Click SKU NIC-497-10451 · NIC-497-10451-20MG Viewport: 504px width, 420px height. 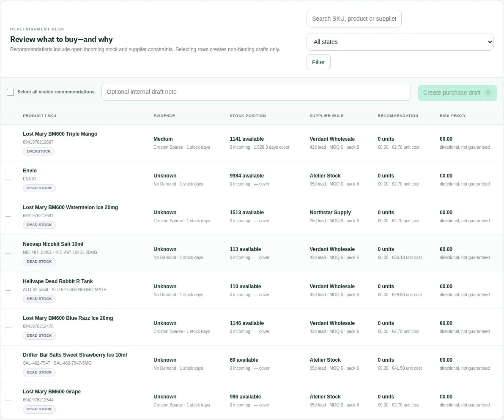(x=60, y=252)
